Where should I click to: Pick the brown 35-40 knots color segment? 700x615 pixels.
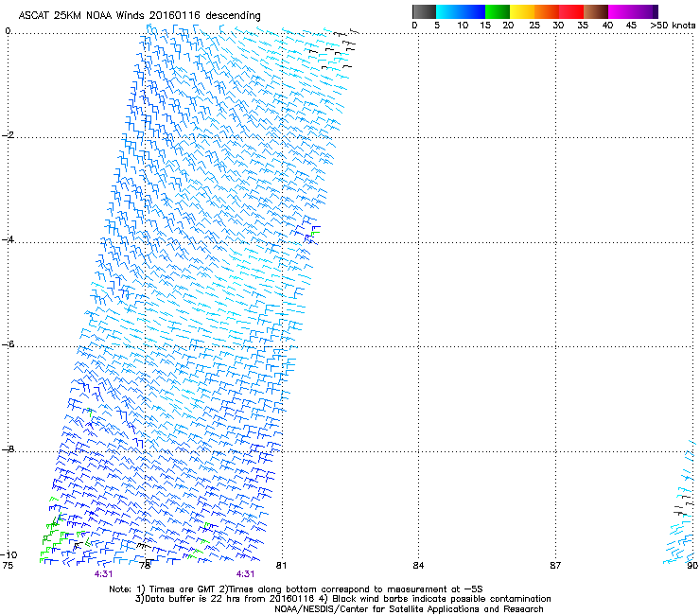596,11
